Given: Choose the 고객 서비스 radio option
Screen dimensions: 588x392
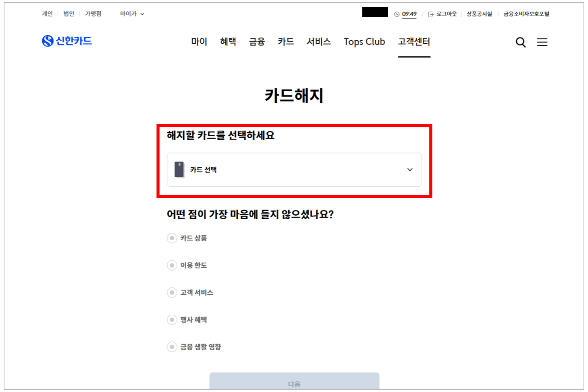Looking at the screenshot, I should 172,293.
